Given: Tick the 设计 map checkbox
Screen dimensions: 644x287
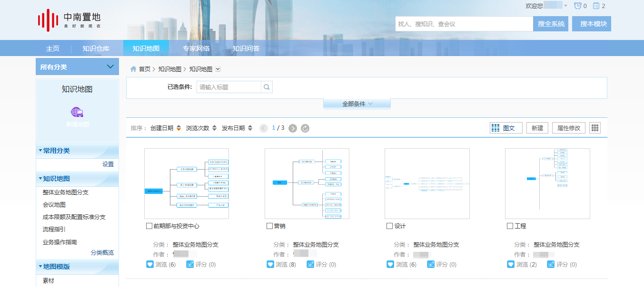Looking at the screenshot, I should click(x=390, y=226).
